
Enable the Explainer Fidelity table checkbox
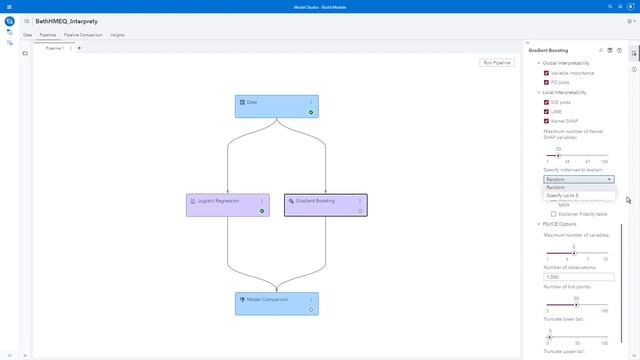point(553,214)
